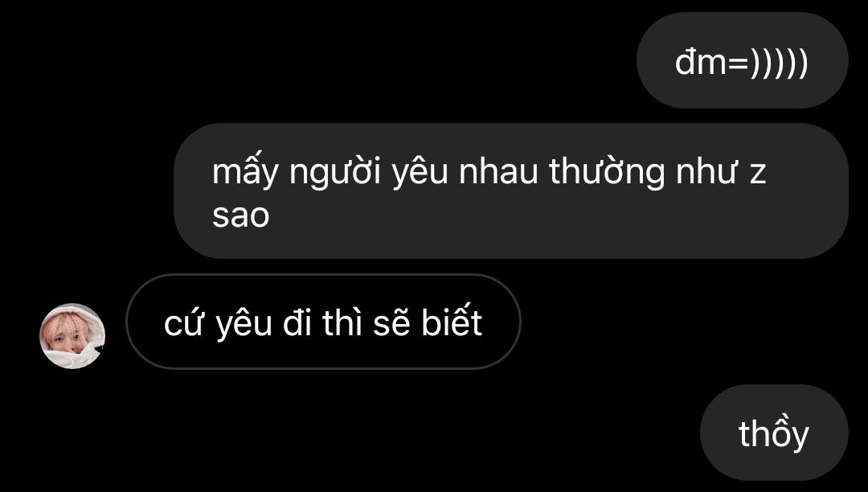Click the word 'mấy' in the sent message

click(245, 173)
